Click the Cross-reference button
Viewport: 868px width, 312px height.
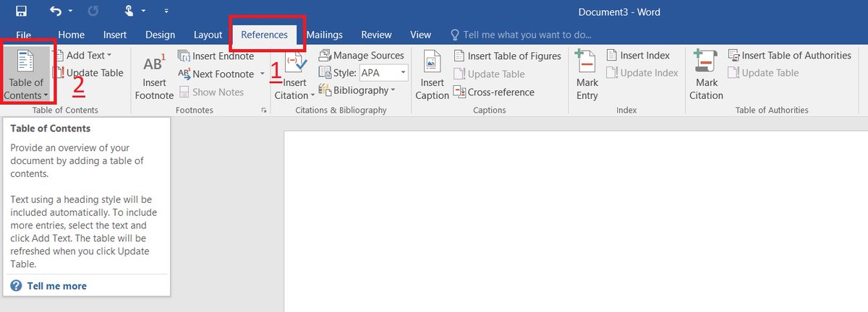494,92
